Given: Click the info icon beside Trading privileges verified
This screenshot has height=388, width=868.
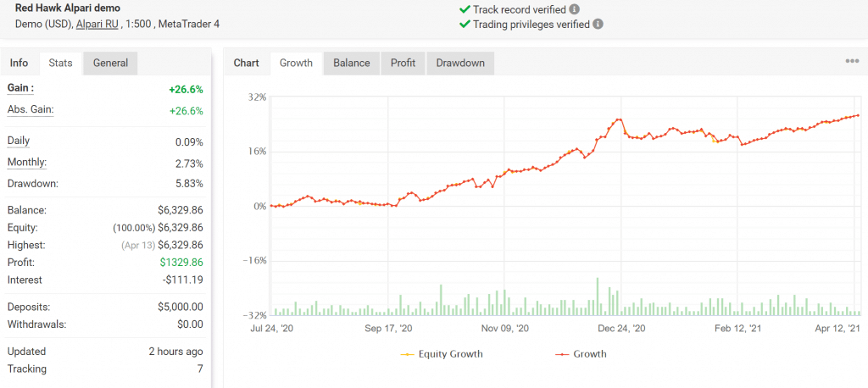Looking at the screenshot, I should (x=598, y=25).
